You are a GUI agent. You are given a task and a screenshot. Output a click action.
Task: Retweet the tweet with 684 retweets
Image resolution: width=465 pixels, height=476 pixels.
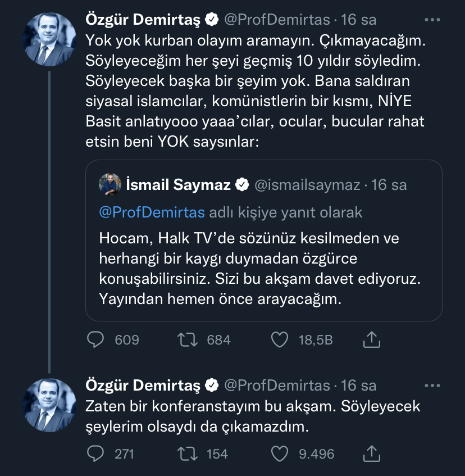188,339
